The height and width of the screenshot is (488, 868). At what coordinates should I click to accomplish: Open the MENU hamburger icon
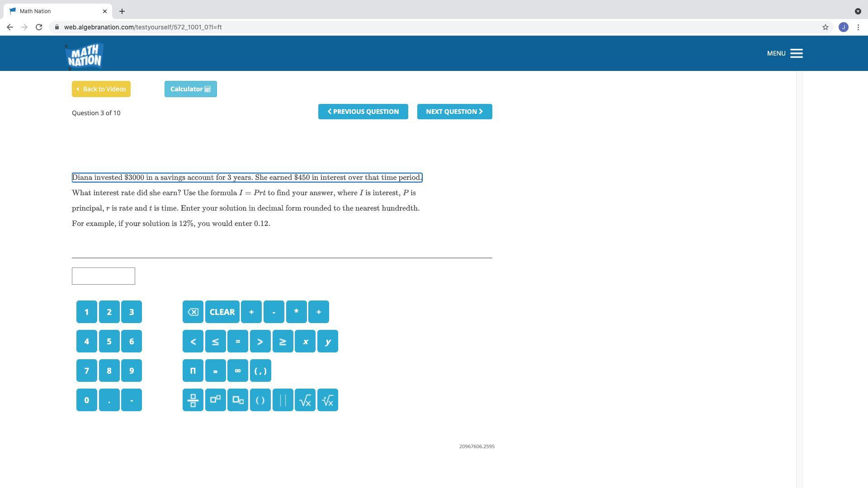tap(796, 53)
